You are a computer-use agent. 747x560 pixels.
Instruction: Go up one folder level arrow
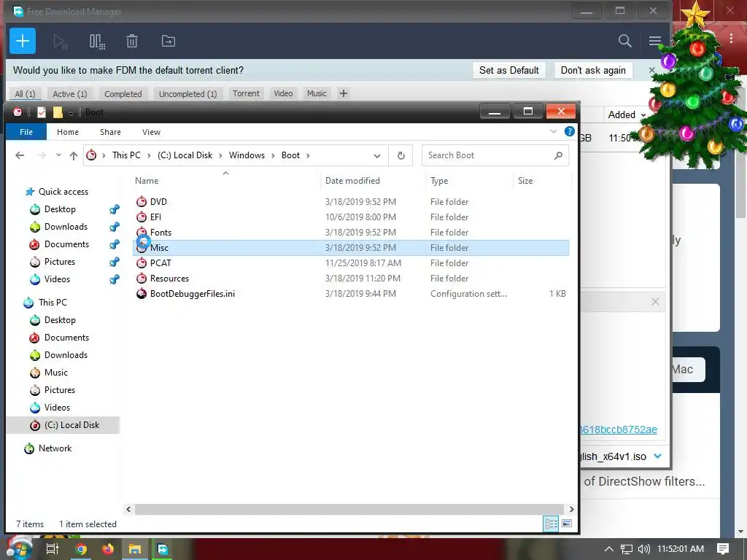click(x=74, y=155)
